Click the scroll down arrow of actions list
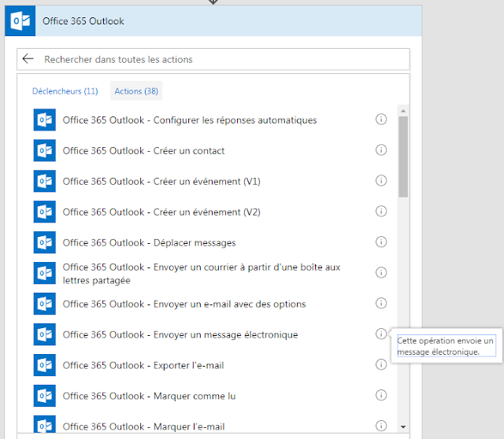The height and width of the screenshot is (439, 504). coord(403,426)
